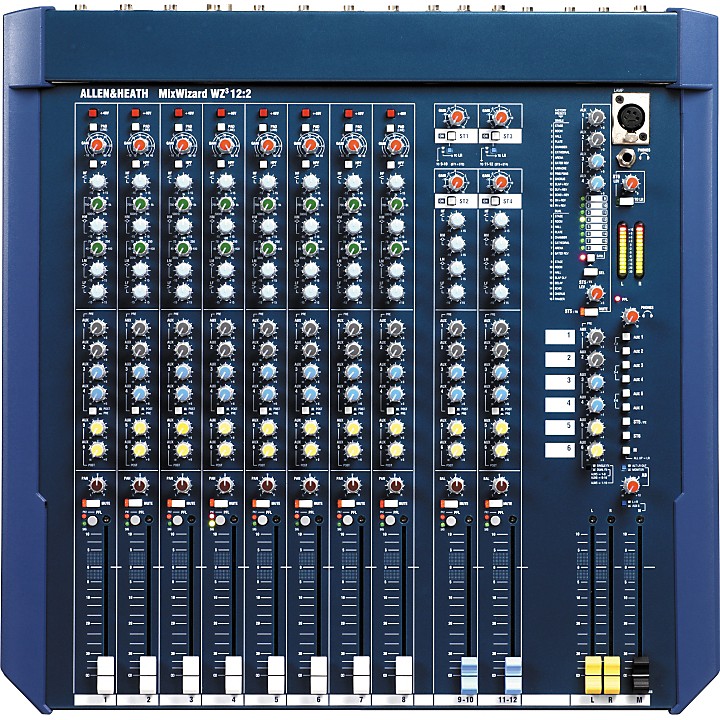This screenshot has width=720, height=720.
Task: Click the red PFL indicator under the meters
Action: point(618,299)
